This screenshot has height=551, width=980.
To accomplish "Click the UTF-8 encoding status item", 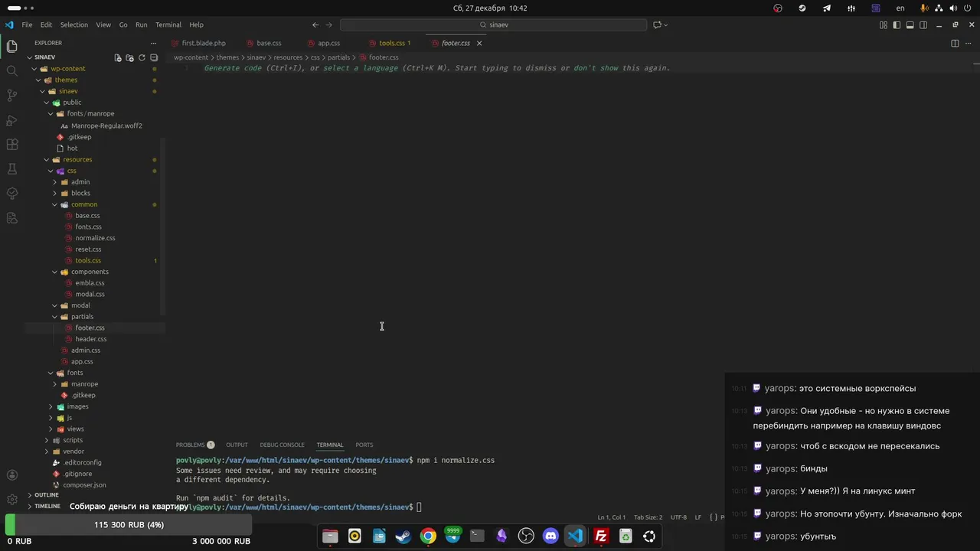I will pos(678,517).
